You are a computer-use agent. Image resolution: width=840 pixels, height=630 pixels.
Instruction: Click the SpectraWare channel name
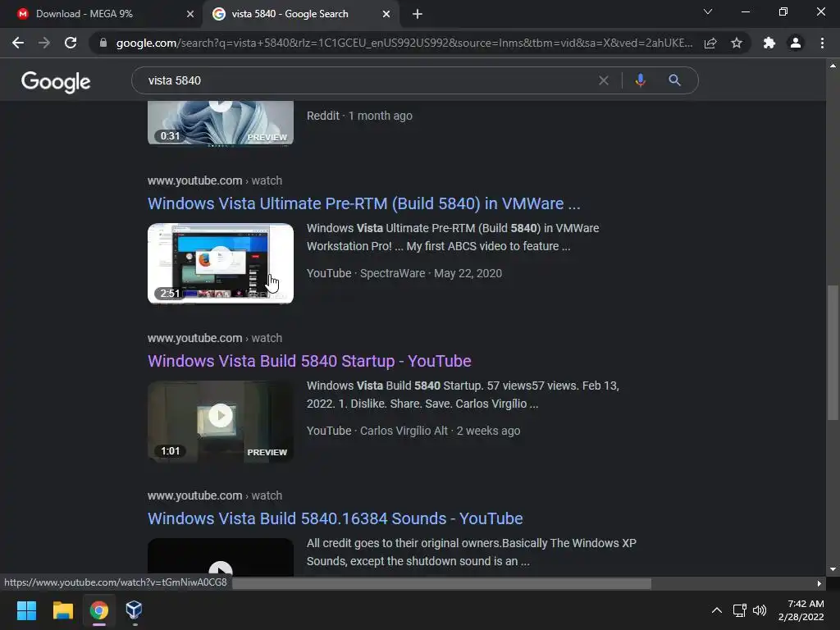[x=392, y=273]
